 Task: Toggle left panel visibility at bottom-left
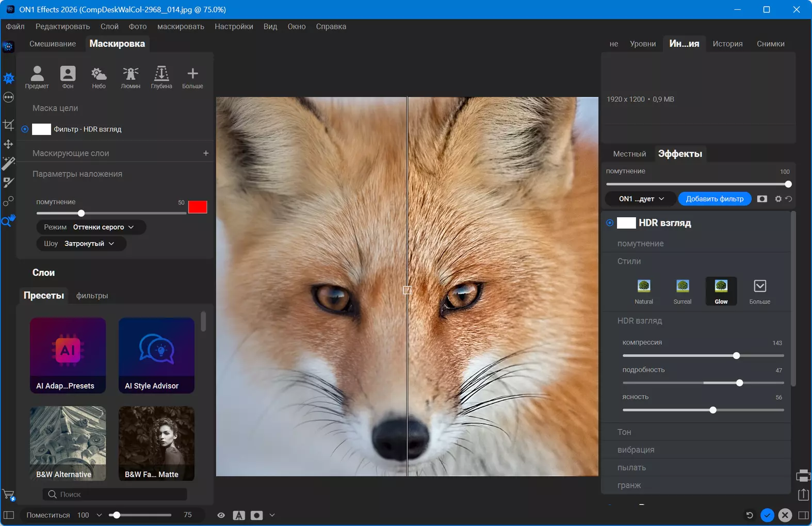tap(9, 515)
